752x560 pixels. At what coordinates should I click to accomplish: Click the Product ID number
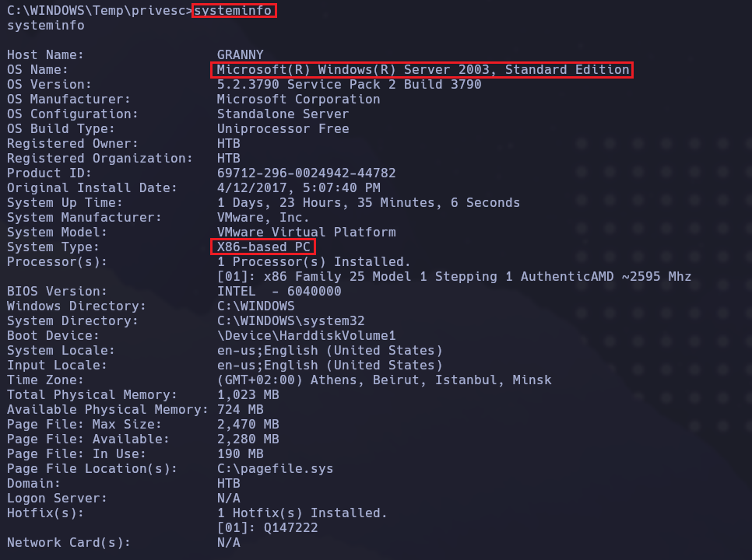pyautogui.click(x=306, y=173)
